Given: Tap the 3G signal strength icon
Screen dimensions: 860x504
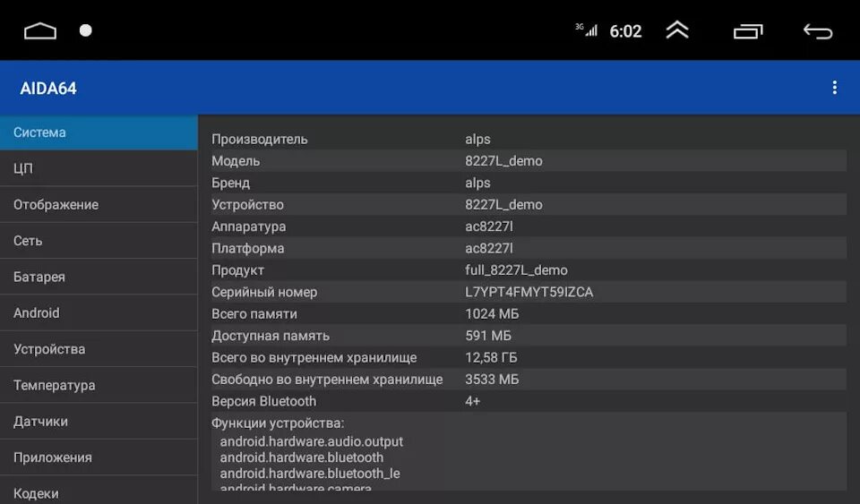Looking at the screenshot, I should (x=586, y=30).
